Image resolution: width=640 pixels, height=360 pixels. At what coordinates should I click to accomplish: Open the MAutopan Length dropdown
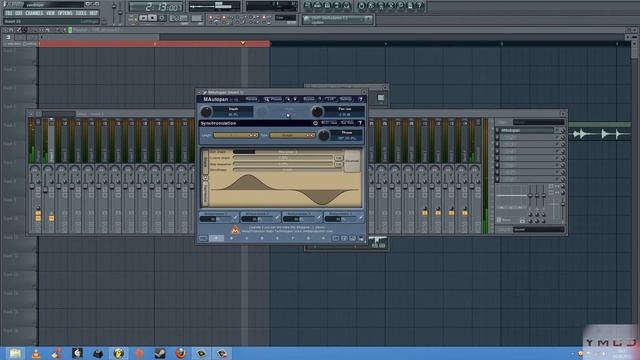[236, 135]
